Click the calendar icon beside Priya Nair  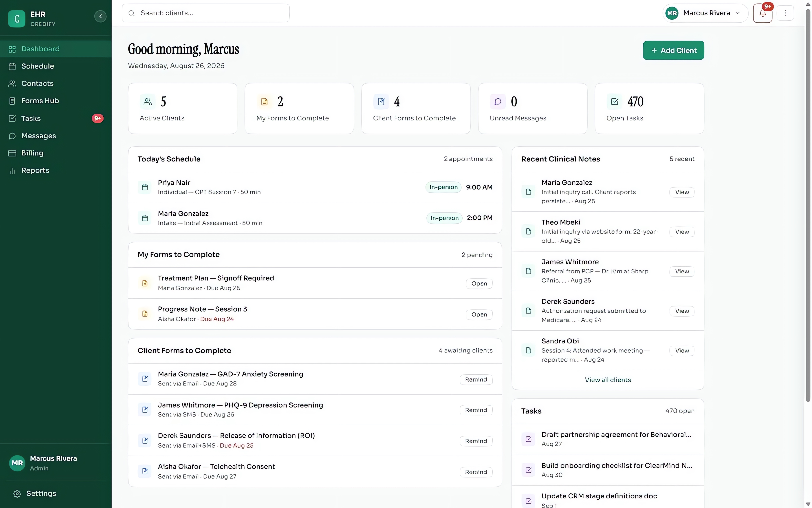145,187
